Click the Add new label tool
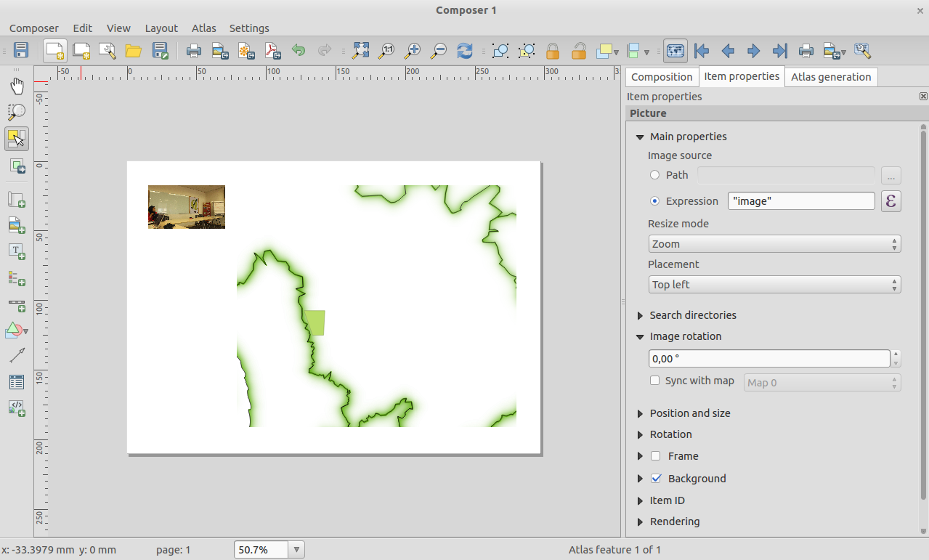929x560 pixels. (x=17, y=251)
